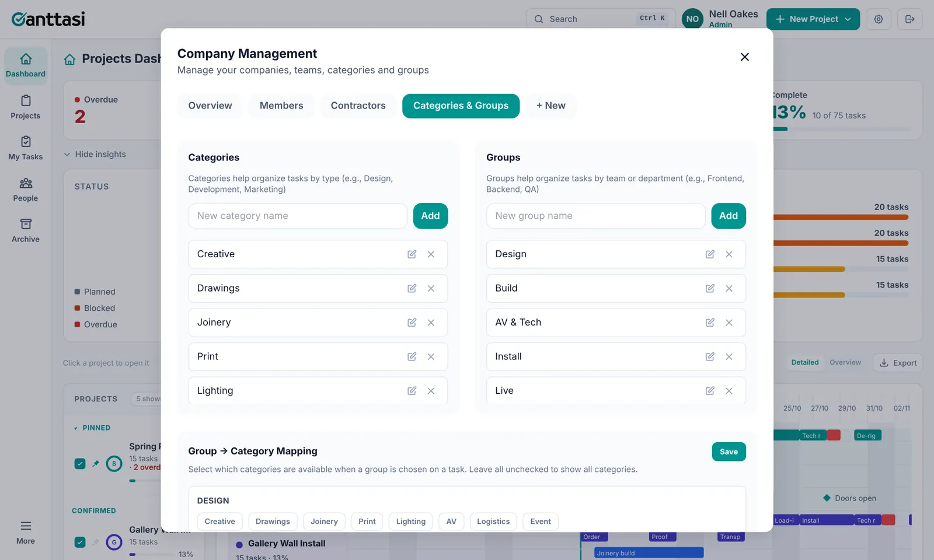Screen dimensions: 934x560
Task: Click the New category name field
Action: click(298, 216)
